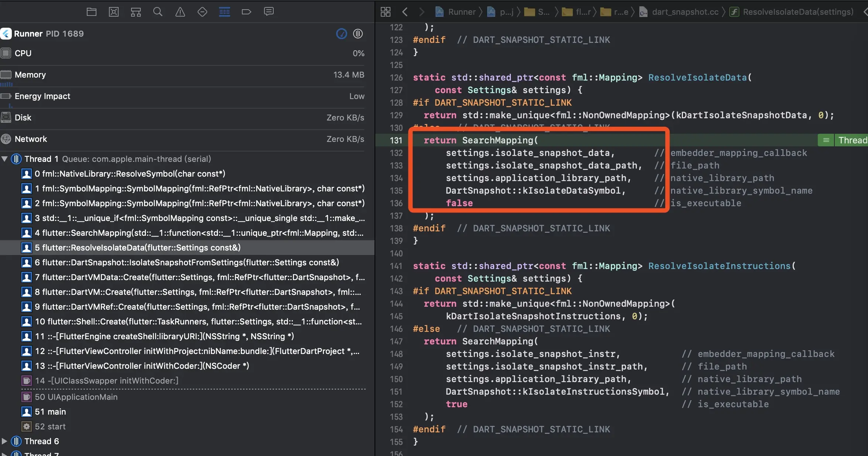Select stack frame 1 SymbolMapping
Image resolution: width=868 pixels, height=456 pixels.
click(187, 188)
